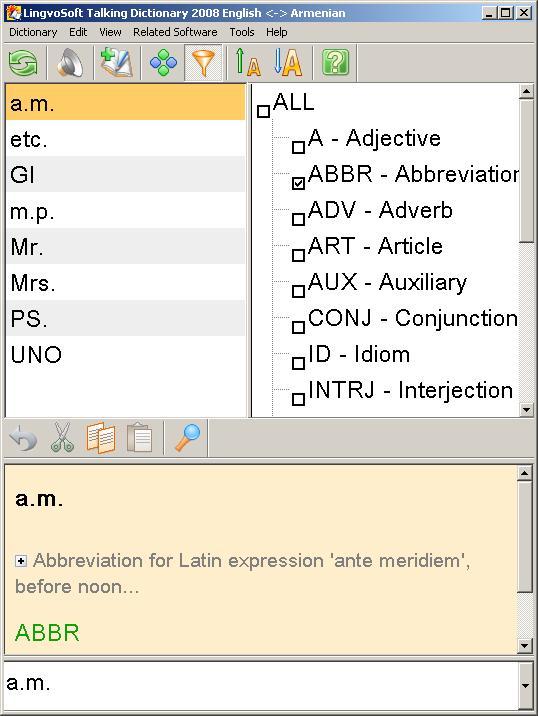Click the decrease font size icon
The height and width of the screenshot is (716, 538).
coord(288,63)
